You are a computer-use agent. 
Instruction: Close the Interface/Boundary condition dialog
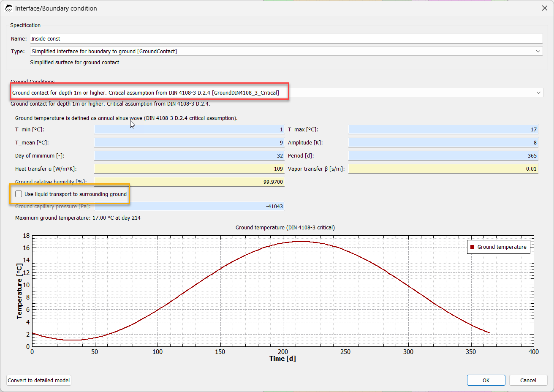click(544, 8)
